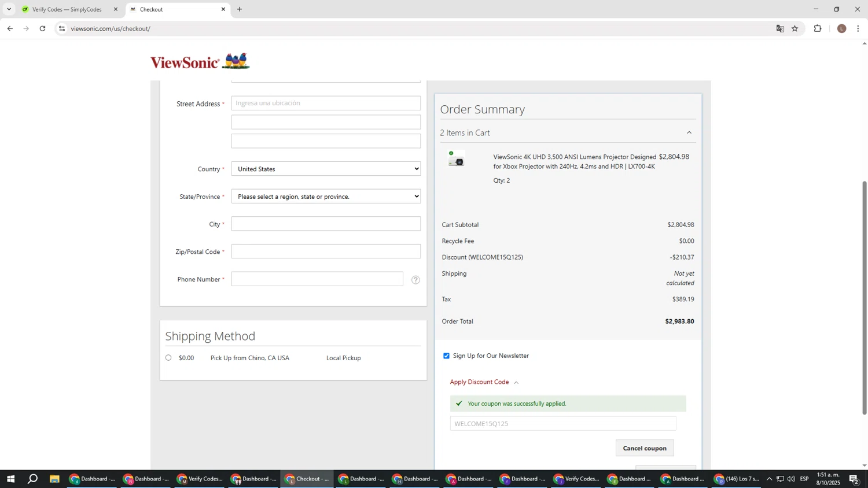Screen dimensions: 868x488
Task: Open the browser extensions icon
Action: click(818, 28)
